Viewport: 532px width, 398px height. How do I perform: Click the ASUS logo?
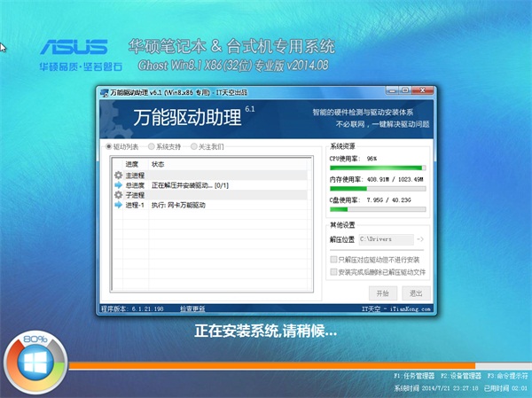tap(74, 47)
